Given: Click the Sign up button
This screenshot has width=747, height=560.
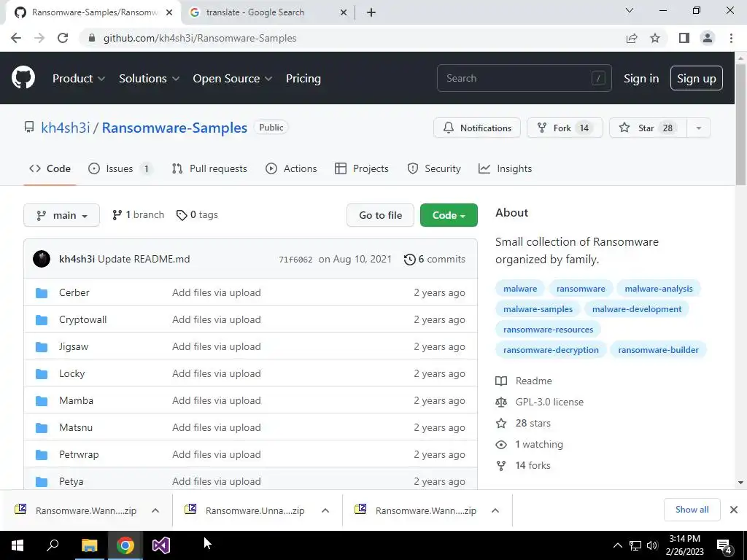Looking at the screenshot, I should point(697,79).
